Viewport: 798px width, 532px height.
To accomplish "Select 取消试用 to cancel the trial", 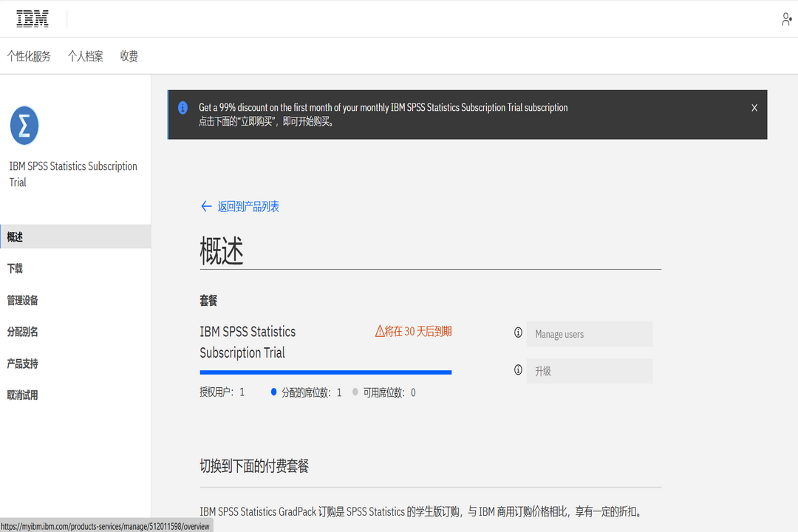I will click(24, 395).
